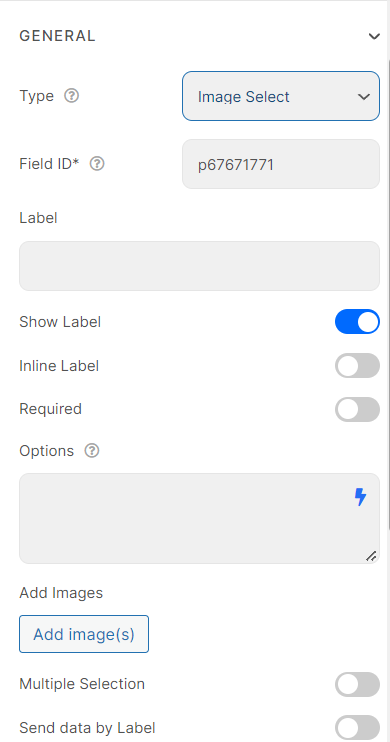
Task: Focus the empty Label text field
Action: pyautogui.click(x=199, y=266)
